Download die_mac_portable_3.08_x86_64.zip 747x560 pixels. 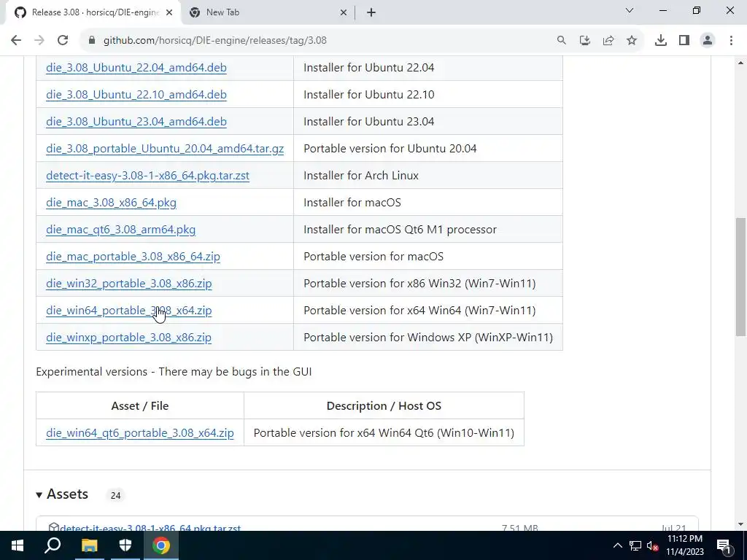pos(133,257)
